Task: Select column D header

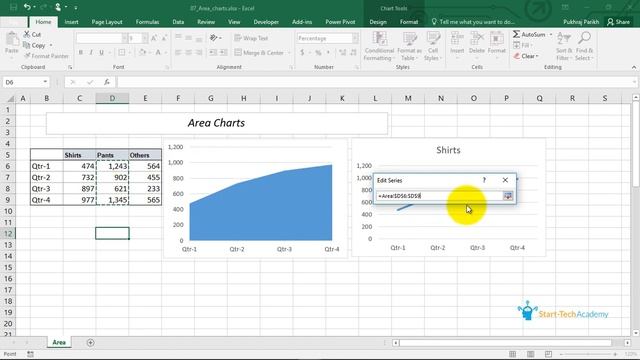Action: click(x=112, y=98)
